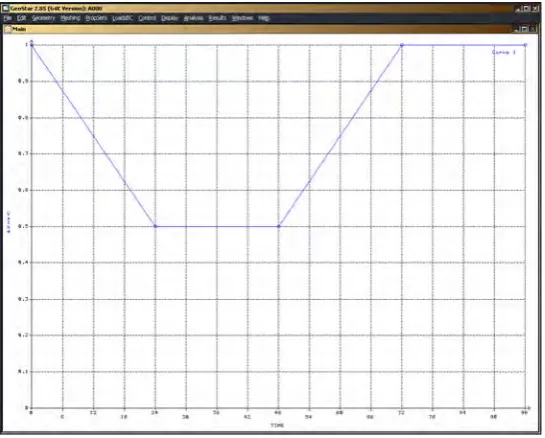
Task: Click the Main window document icon
Action: 8,29
